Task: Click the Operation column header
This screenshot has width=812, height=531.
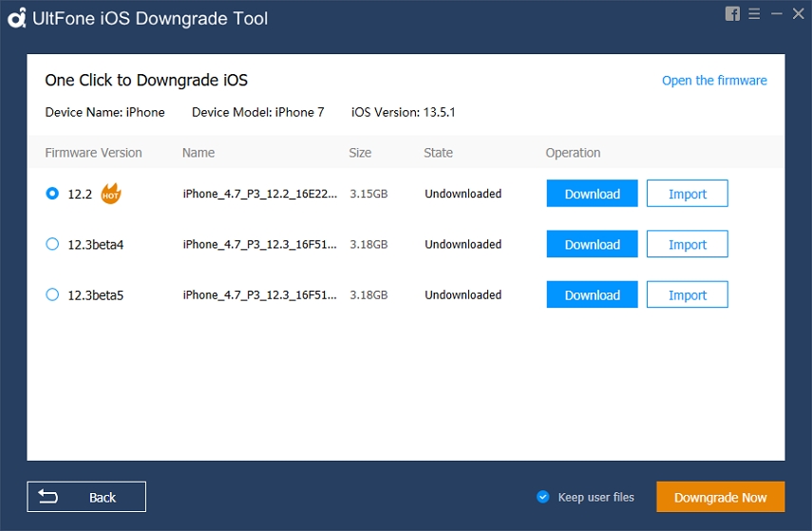Action: (x=573, y=153)
